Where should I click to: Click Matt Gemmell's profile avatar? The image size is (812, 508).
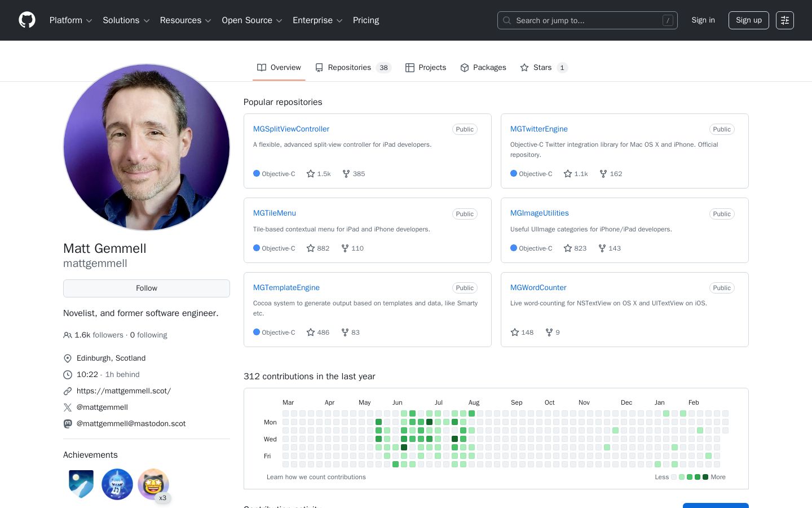[147, 147]
